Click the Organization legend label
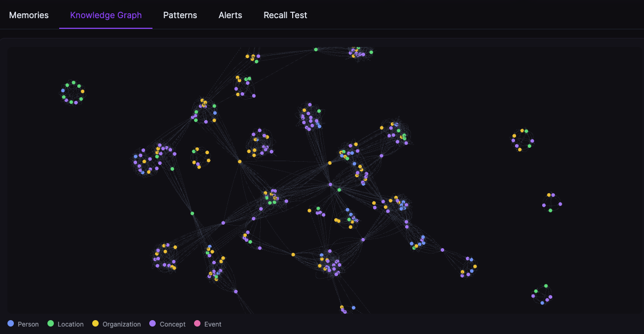 coord(122,324)
